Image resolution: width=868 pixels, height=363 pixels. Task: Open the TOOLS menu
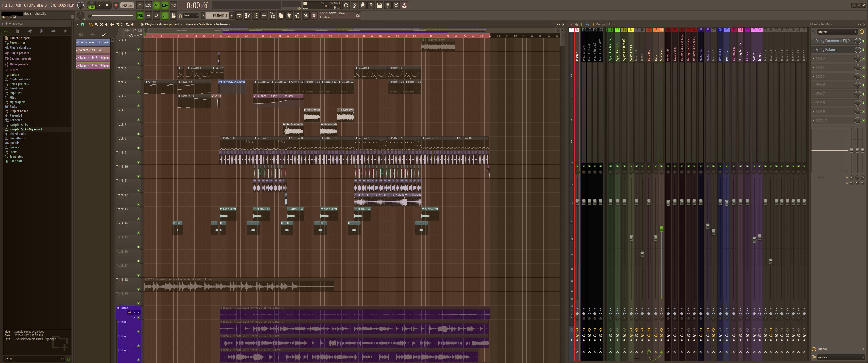pyautogui.click(x=61, y=5)
